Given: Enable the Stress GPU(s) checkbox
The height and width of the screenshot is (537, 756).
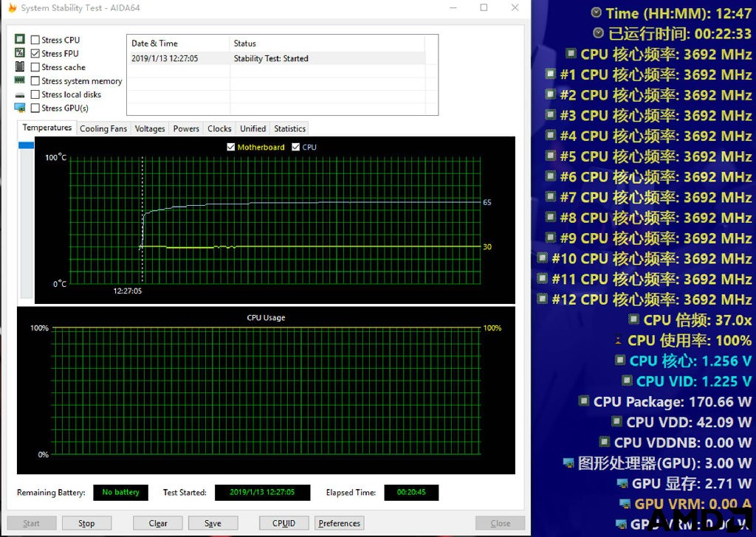Looking at the screenshot, I should point(35,108).
